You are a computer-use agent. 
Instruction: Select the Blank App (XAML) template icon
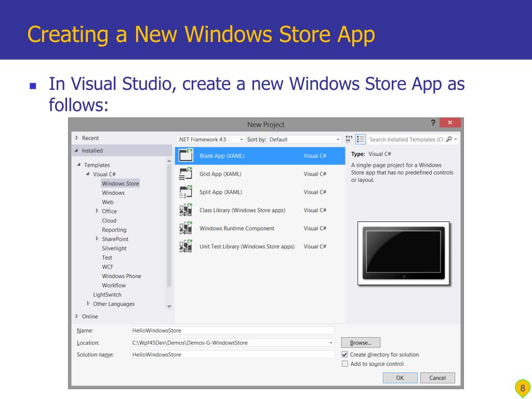tap(186, 155)
